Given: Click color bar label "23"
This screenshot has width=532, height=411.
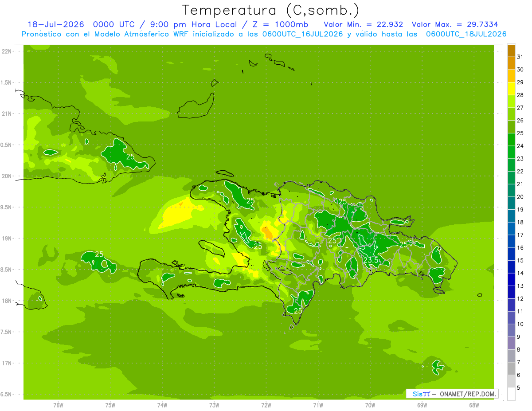Looking at the screenshot, I should 520,159.
